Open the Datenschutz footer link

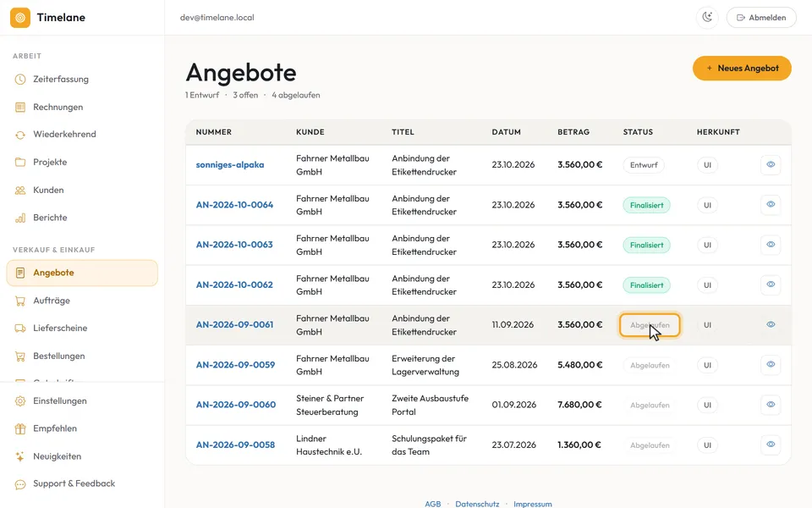tap(477, 504)
